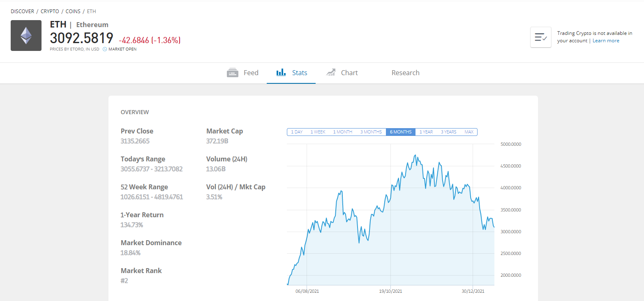The width and height of the screenshot is (644, 301).
Task: Select the 1 YEAR chart range
Action: point(426,132)
